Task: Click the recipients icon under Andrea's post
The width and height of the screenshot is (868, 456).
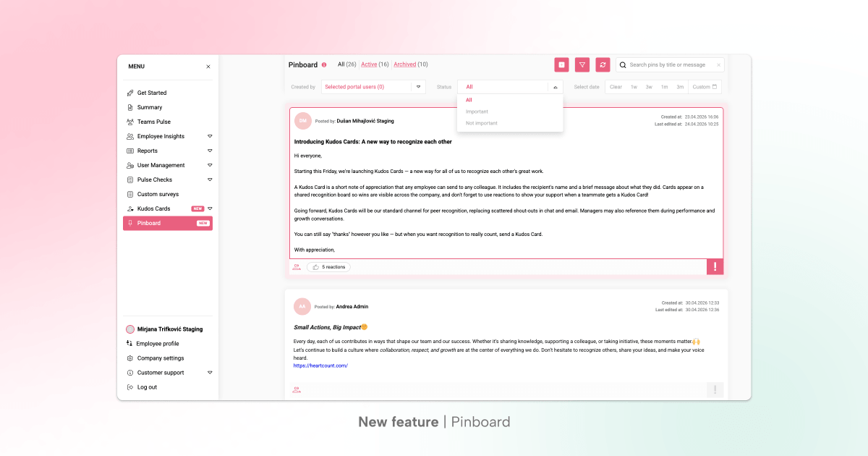Action: (297, 389)
